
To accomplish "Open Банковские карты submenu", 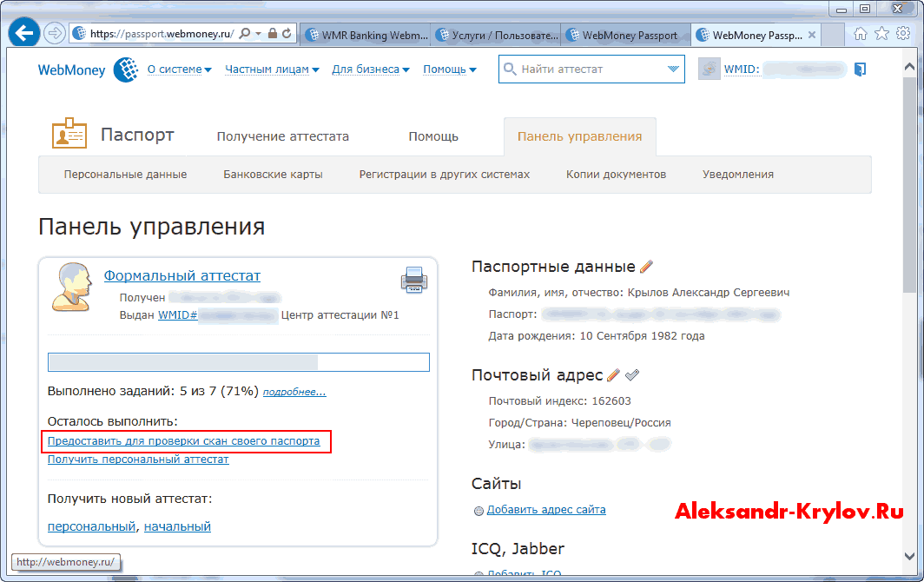I will (273, 175).
